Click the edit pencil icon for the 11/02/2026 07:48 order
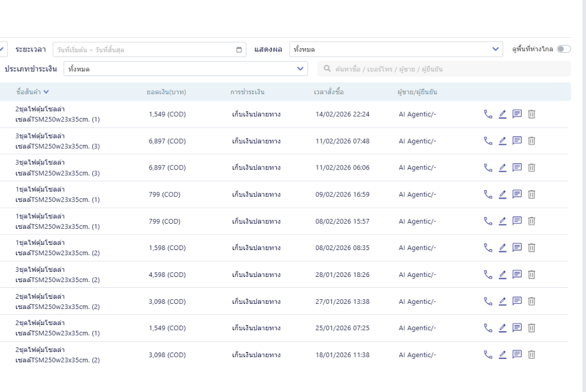The height and width of the screenshot is (392, 586). click(502, 141)
